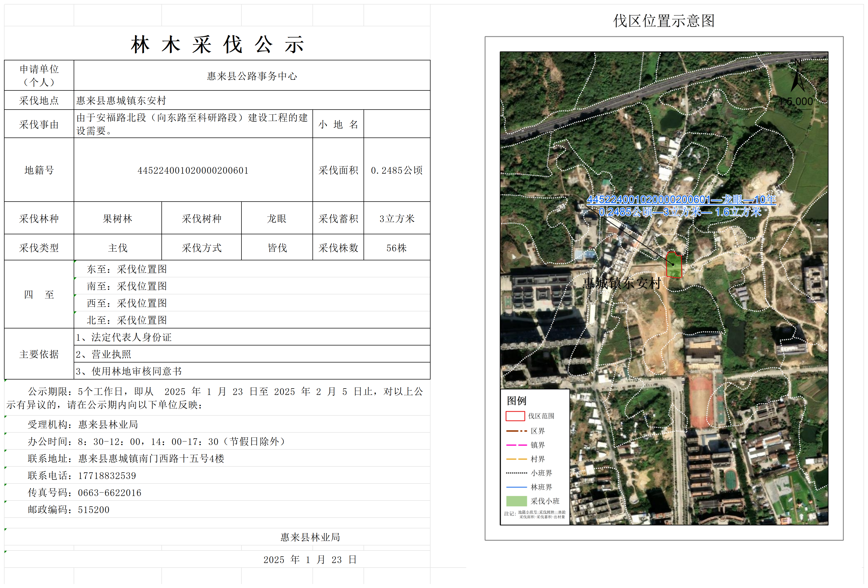The width and height of the screenshot is (868, 588).
Task: Click the line 受理机构：惠来县林业局
Action: pos(83,424)
